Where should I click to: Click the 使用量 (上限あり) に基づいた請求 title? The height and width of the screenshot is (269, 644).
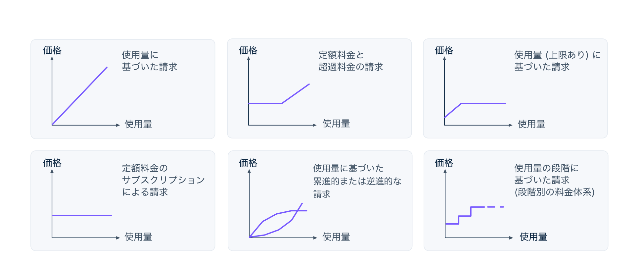[x=557, y=61]
